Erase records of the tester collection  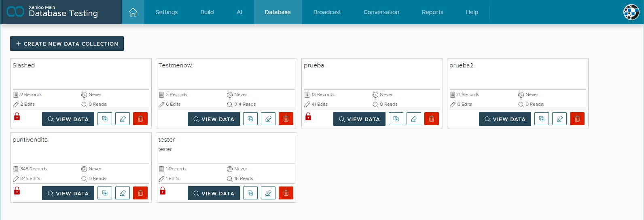[x=268, y=193]
